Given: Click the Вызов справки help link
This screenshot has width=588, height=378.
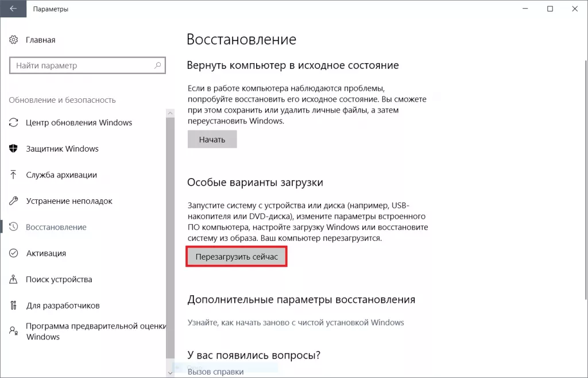Looking at the screenshot, I should tap(215, 371).
